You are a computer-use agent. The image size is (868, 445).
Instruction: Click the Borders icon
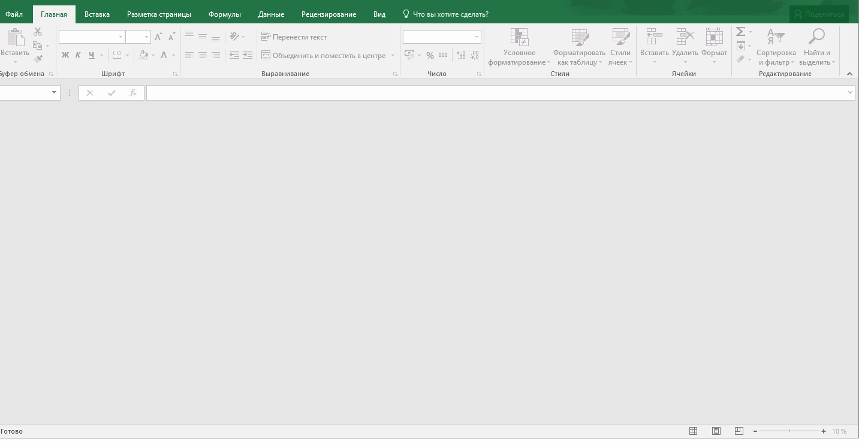117,55
